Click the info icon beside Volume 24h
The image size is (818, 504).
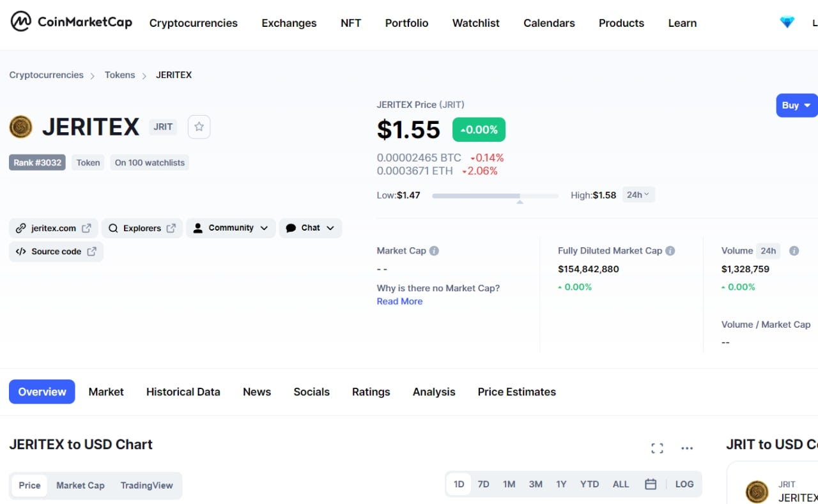[x=794, y=250]
